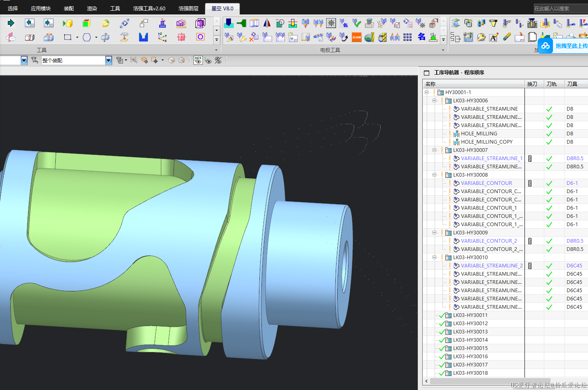Click the orange box snap point icon
The height and width of the screenshot is (390, 588).
click(x=144, y=60)
